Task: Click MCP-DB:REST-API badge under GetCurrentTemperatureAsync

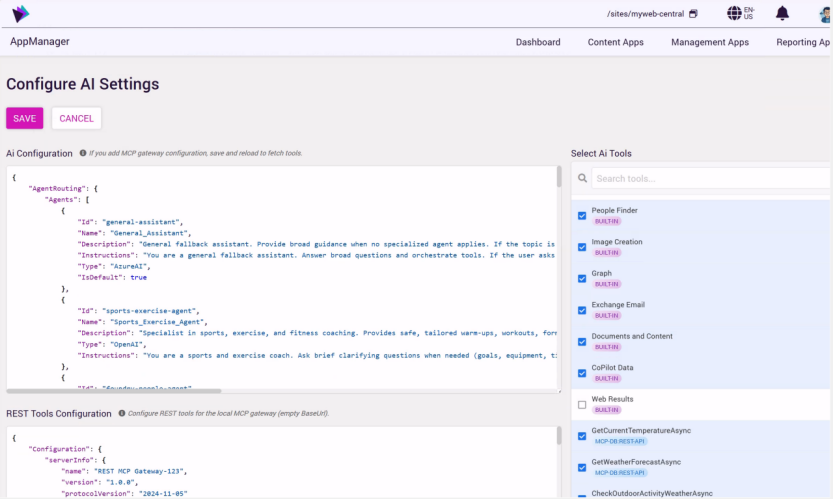Action: pyautogui.click(x=619, y=442)
